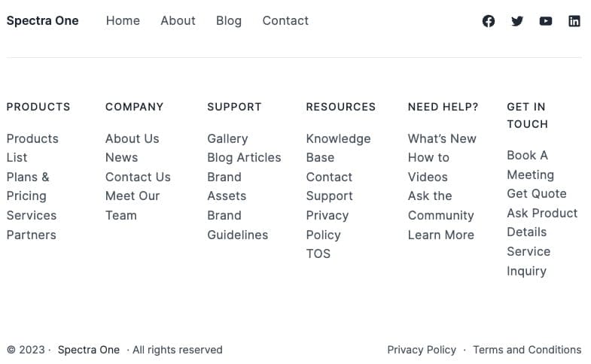The image size is (591, 364).
Task: Open the YouTube channel icon
Action: [x=546, y=21]
